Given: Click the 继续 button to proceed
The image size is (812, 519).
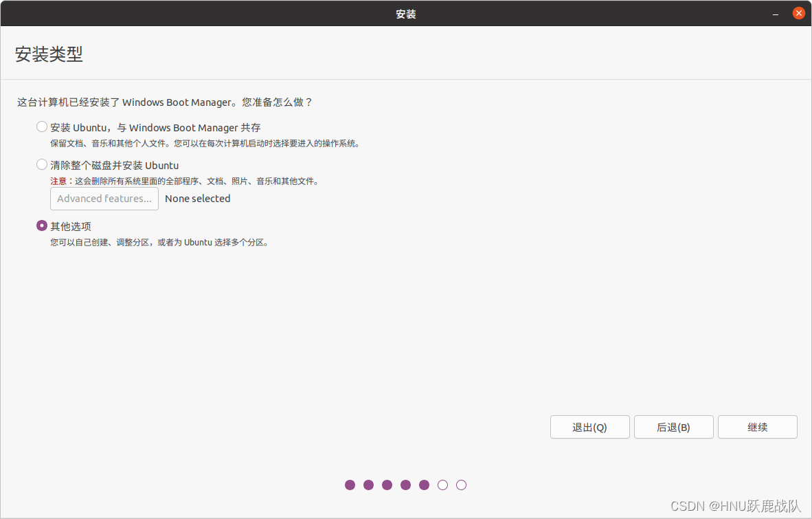Looking at the screenshot, I should point(757,427).
